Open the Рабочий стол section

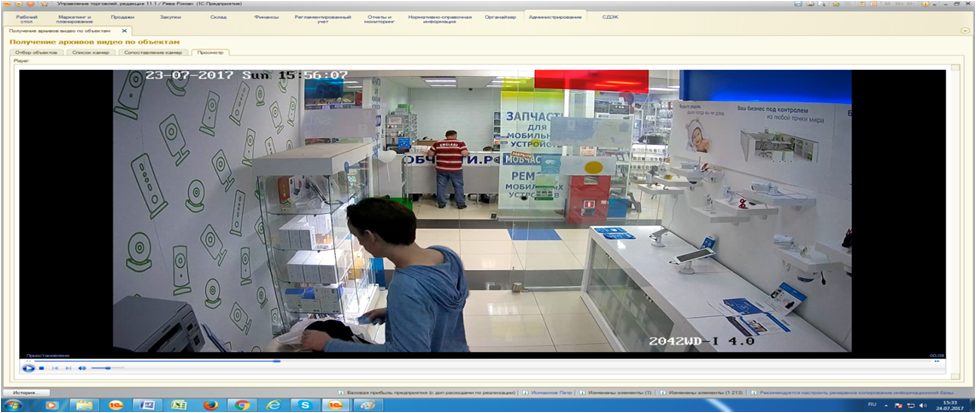coord(26,19)
